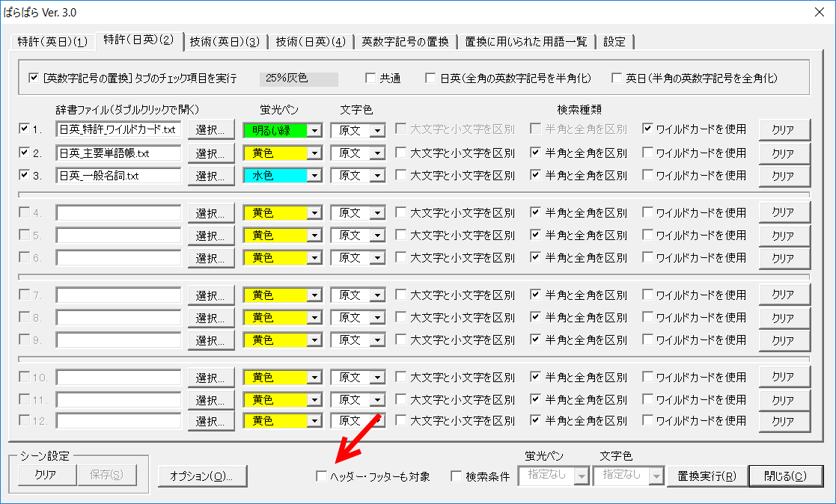Screen dimensions: 836x504
Task: Click 選択... button for dictionary row 1
Action: point(210,130)
